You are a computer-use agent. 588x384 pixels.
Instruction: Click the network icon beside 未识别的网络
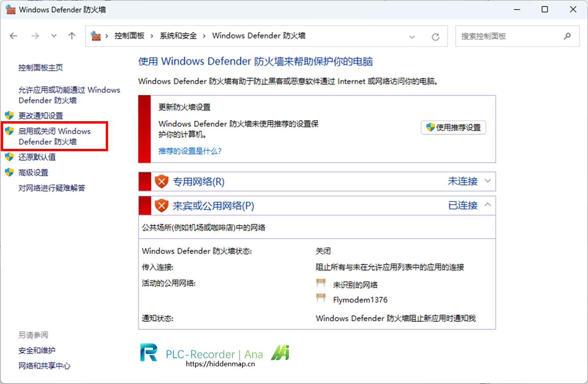coord(321,283)
